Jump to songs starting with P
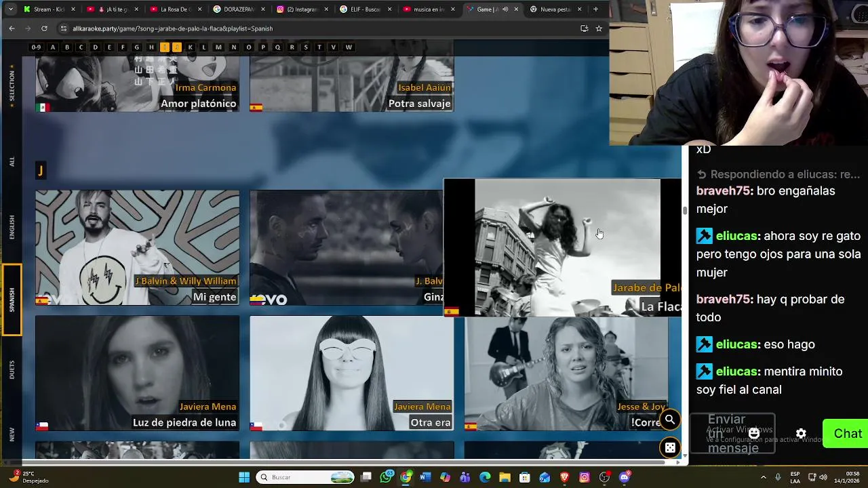This screenshot has height=488, width=868. click(x=263, y=47)
